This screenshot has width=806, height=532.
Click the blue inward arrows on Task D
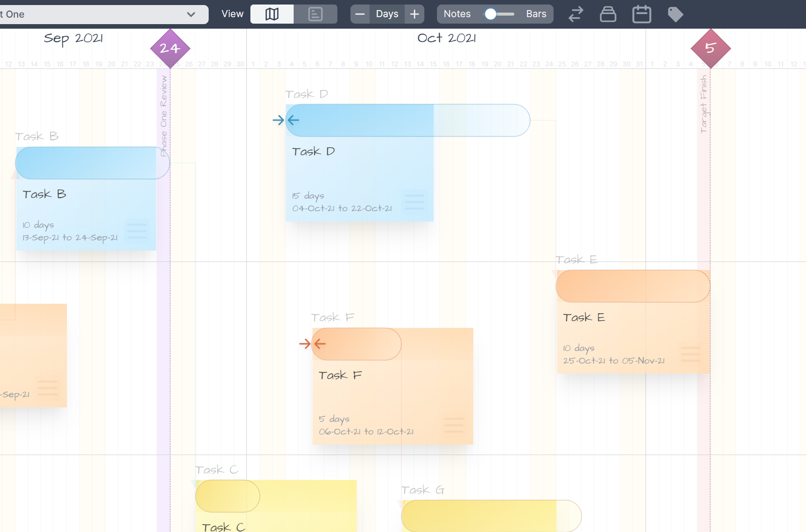(x=286, y=120)
